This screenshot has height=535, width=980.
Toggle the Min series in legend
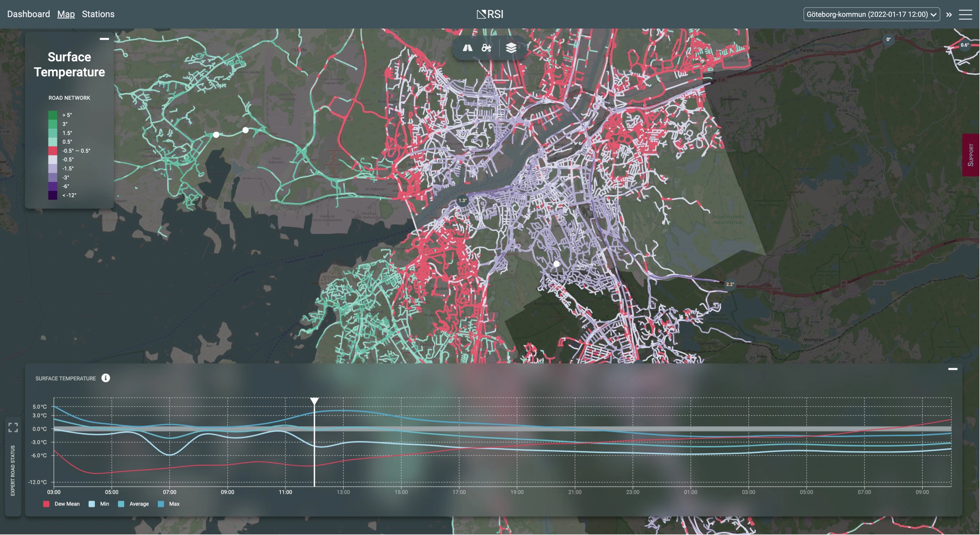point(99,504)
